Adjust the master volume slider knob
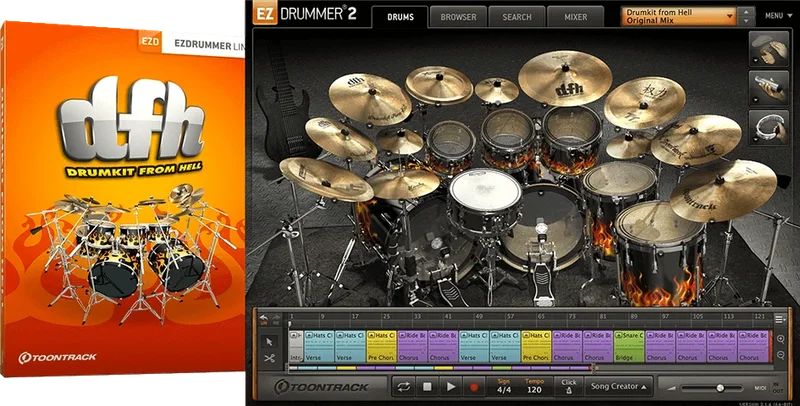This screenshot has width=800, height=406. pos(720,388)
